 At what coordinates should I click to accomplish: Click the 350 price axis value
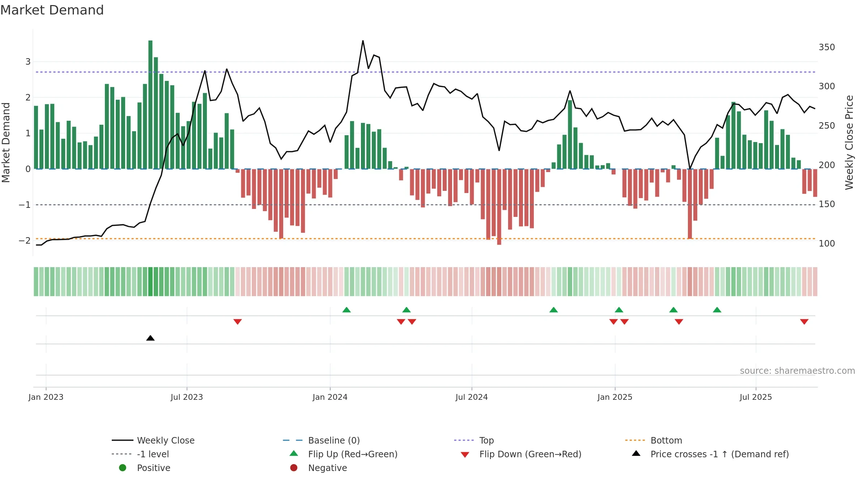tap(827, 47)
